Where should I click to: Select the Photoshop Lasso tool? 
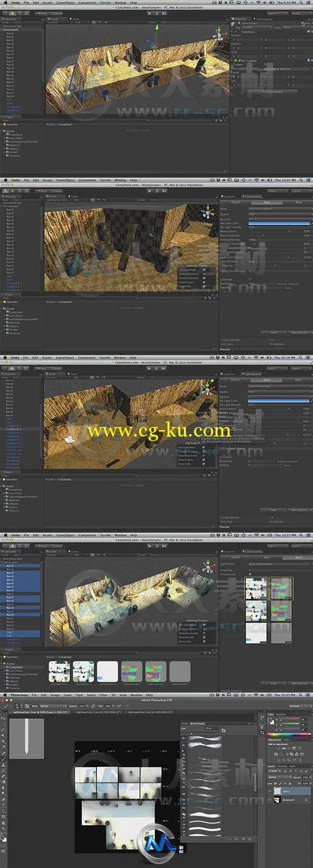click(x=3, y=730)
